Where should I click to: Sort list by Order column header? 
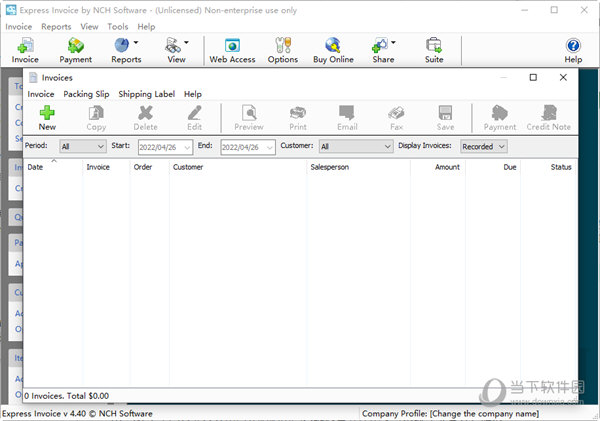pyautogui.click(x=149, y=167)
